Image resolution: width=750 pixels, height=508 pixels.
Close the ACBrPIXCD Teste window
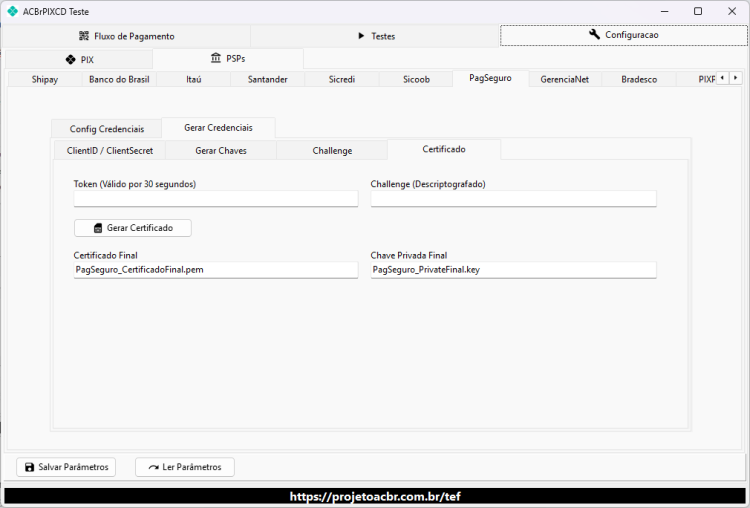[732, 11]
